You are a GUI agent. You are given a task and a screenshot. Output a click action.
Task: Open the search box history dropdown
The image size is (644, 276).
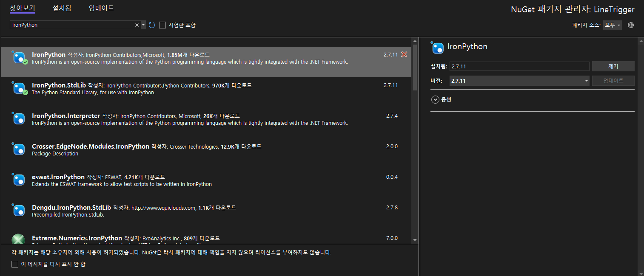point(143,25)
